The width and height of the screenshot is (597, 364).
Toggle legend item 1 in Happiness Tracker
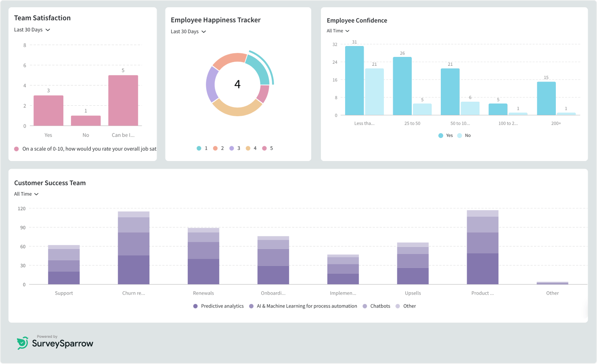tap(202, 149)
